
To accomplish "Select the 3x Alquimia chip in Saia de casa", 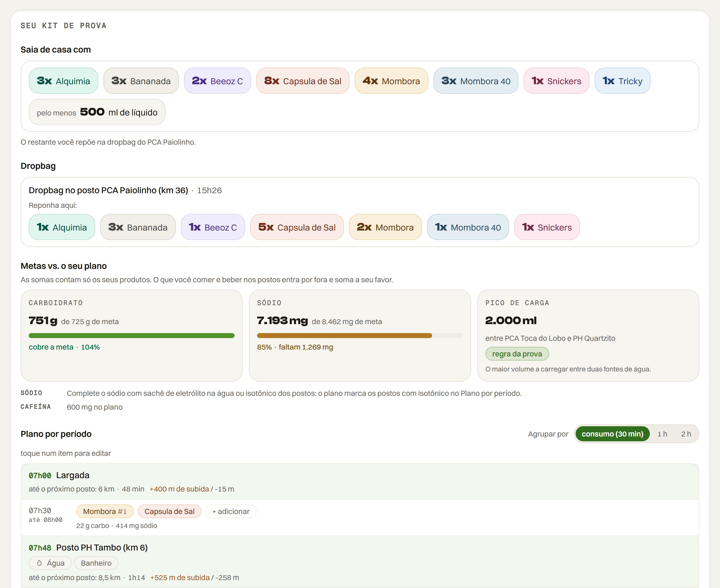I will pos(63,81).
